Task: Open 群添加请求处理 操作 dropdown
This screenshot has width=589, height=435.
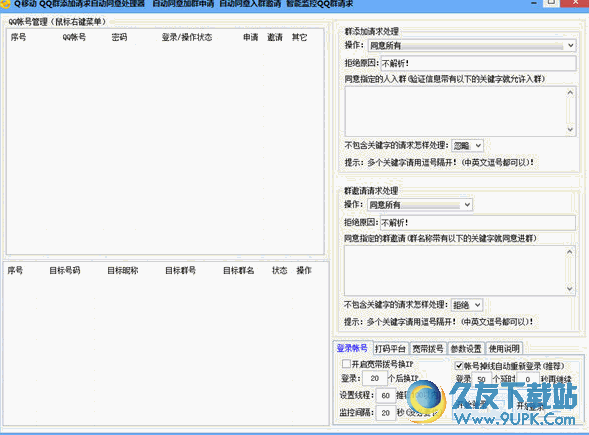Action: pyautogui.click(x=471, y=45)
